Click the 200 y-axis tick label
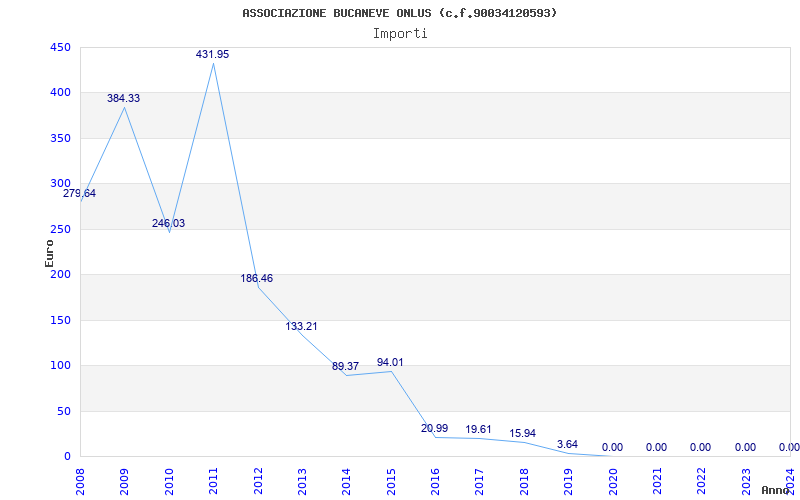800x500 pixels. 60,274
